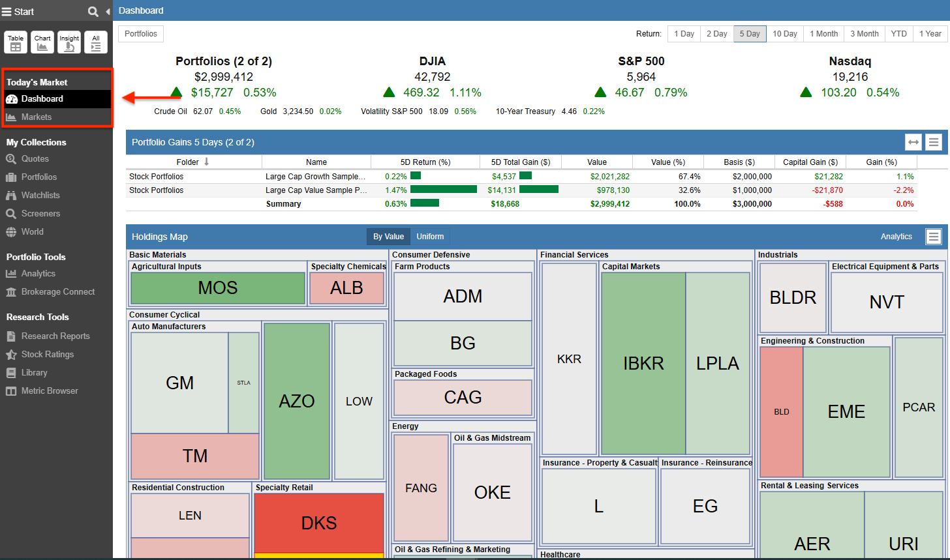The height and width of the screenshot is (560, 950).
Task: Select the 1 Year return period
Action: click(x=929, y=33)
